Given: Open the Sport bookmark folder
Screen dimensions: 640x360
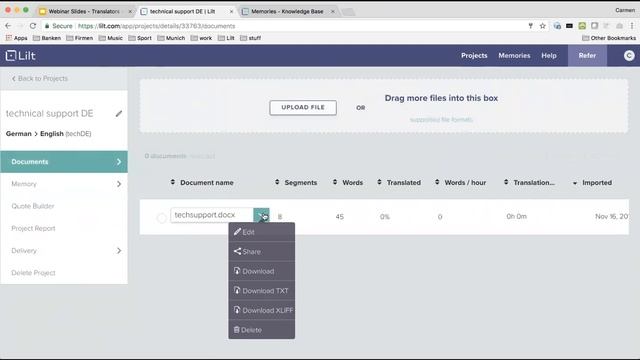Looking at the screenshot, I should click(140, 38).
